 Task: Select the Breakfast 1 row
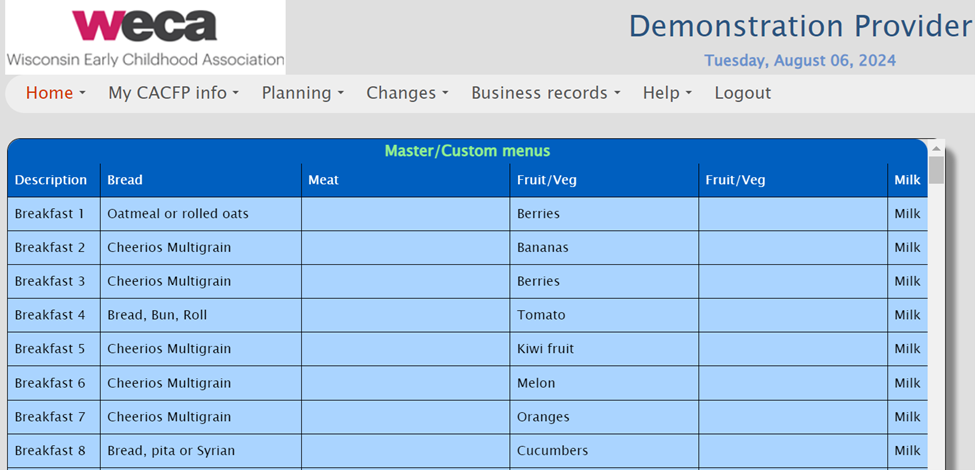50,214
